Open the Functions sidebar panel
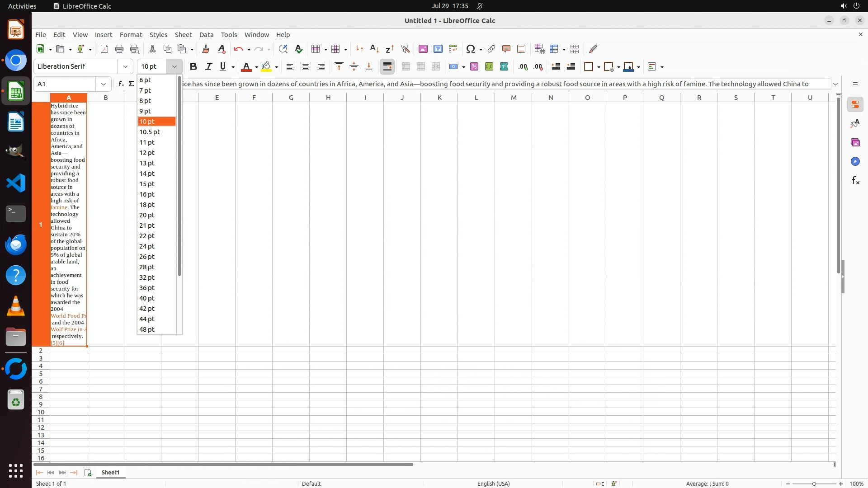 tap(855, 181)
